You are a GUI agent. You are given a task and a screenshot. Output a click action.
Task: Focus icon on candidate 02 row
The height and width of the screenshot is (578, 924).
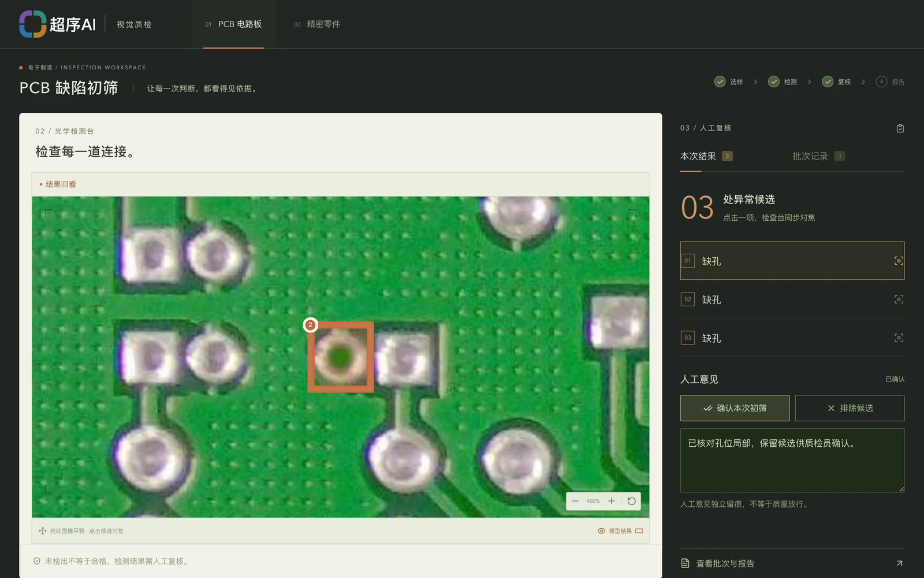899,299
